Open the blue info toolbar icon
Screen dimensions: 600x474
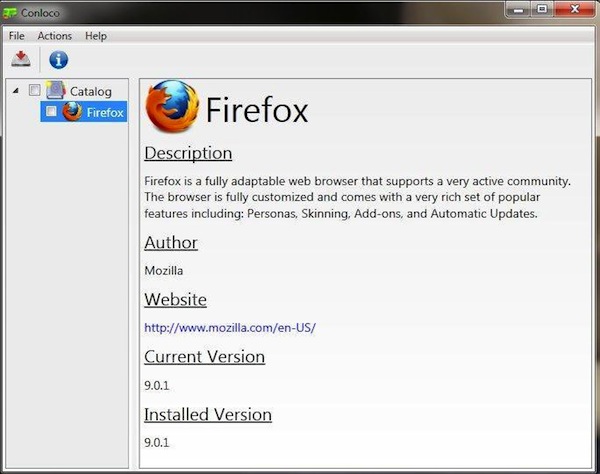[59, 60]
